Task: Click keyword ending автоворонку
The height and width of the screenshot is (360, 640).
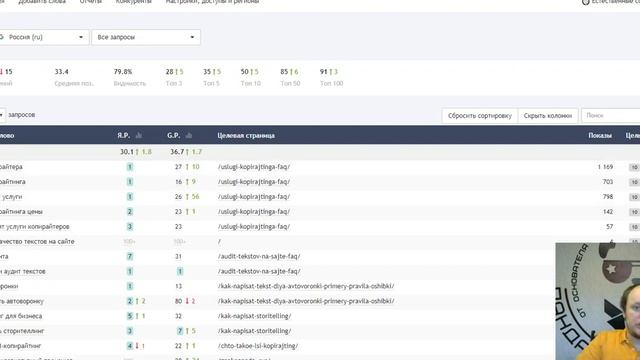Action: click(22, 301)
